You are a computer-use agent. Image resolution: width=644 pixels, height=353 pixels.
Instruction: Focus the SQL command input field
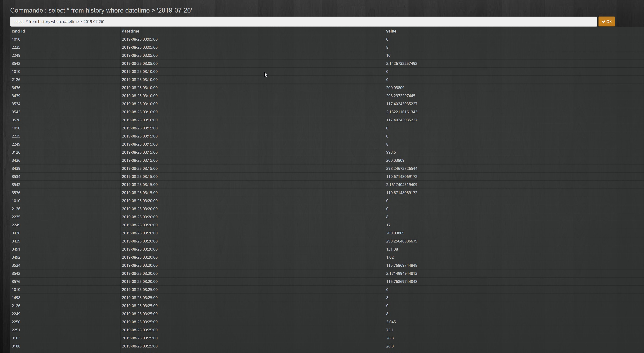point(304,21)
